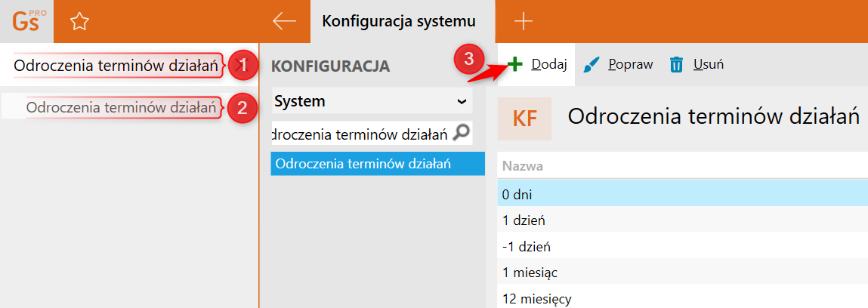
Task: Click the blue brush edit icon
Action: pos(592,64)
